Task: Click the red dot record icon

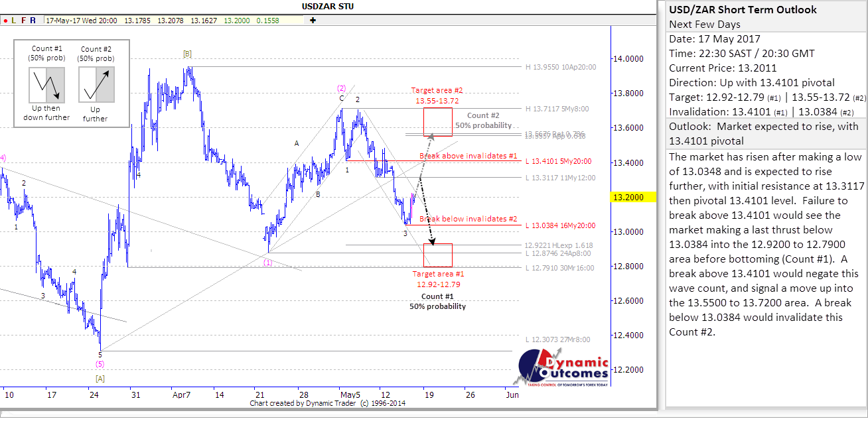Action: click(x=5, y=21)
